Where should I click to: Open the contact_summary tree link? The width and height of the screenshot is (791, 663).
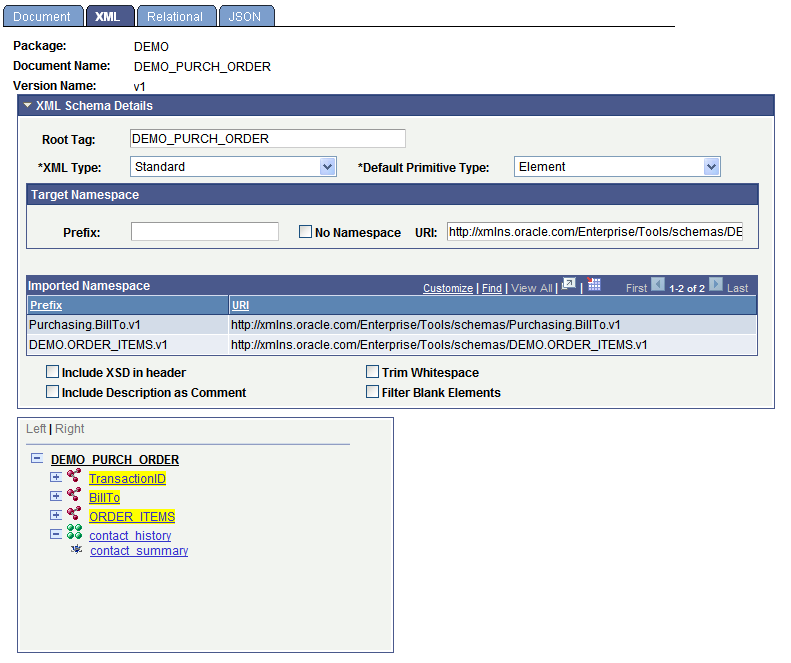[x=139, y=550]
